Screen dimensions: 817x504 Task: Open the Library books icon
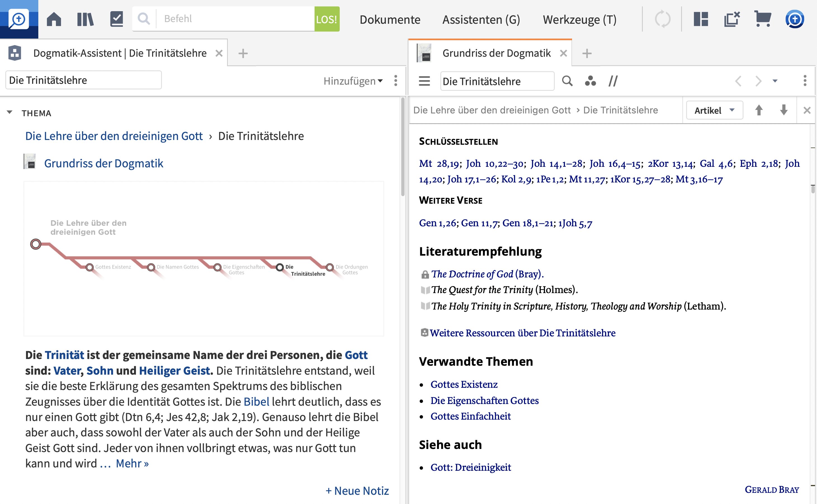pos(85,19)
